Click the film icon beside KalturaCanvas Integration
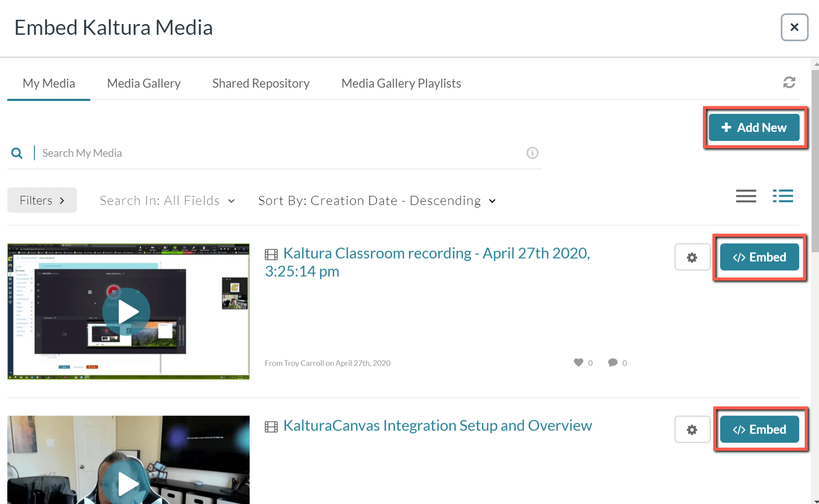 271,427
